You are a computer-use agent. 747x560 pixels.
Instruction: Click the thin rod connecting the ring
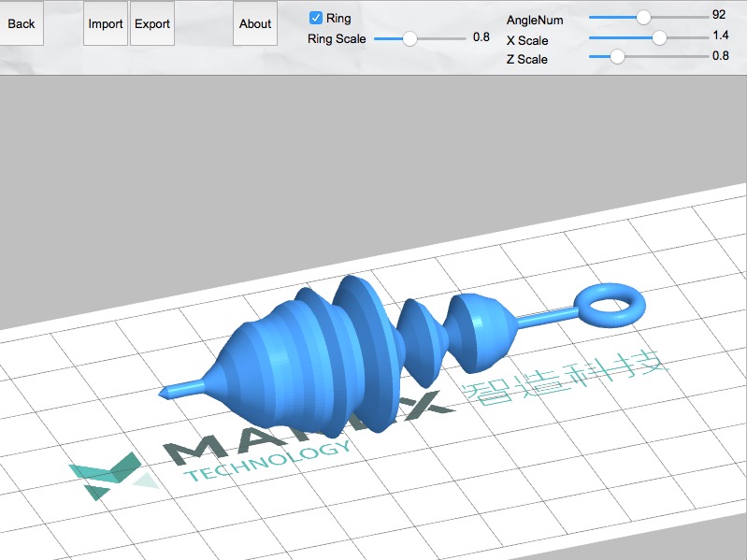click(547, 319)
